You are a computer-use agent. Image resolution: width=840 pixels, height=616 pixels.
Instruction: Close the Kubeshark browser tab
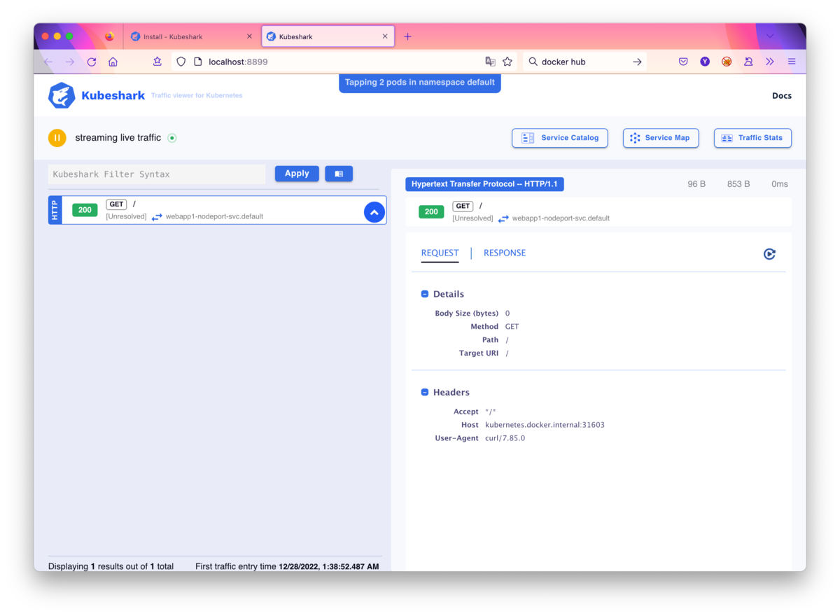[384, 36]
